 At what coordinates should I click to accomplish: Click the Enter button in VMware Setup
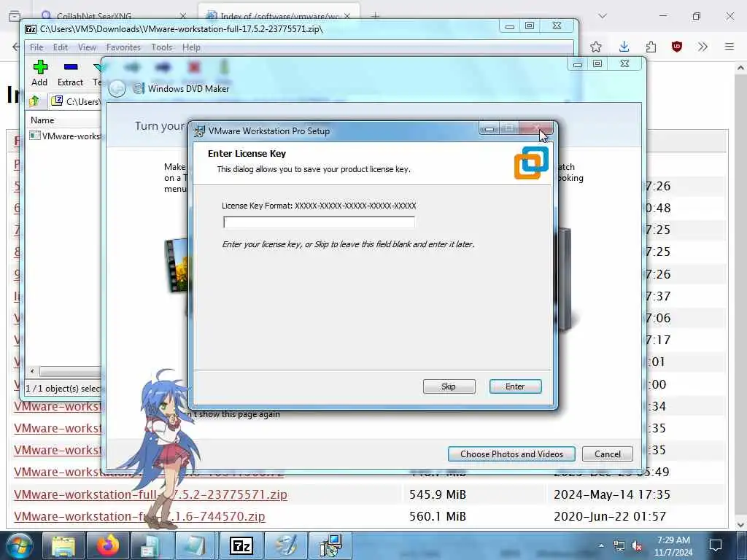pos(515,386)
